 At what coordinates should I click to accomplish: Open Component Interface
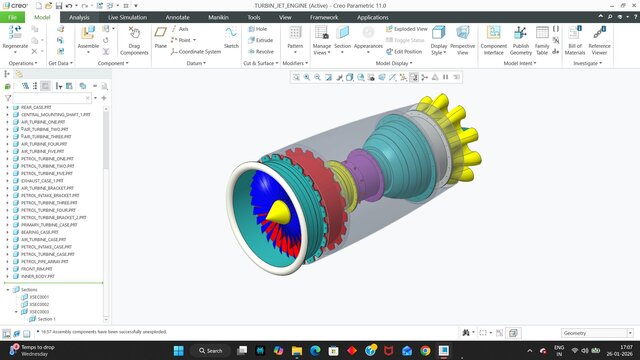point(493,40)
